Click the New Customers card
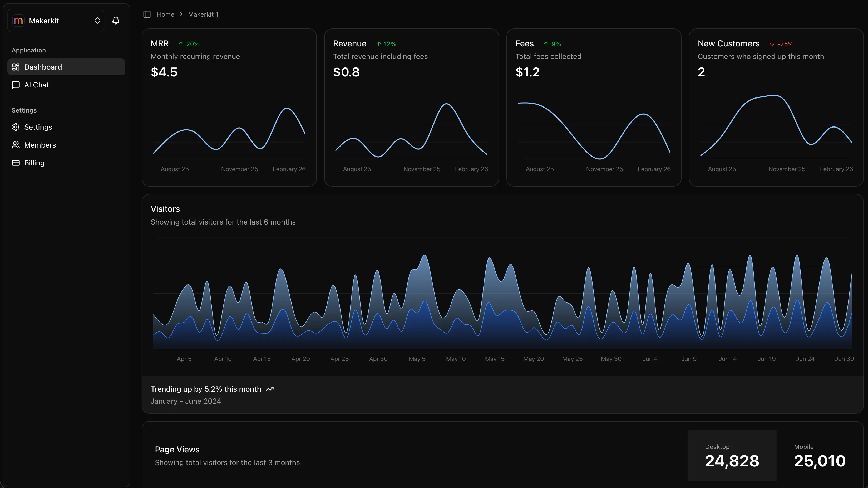The image size is (868, 488). [x=775, y=107]
